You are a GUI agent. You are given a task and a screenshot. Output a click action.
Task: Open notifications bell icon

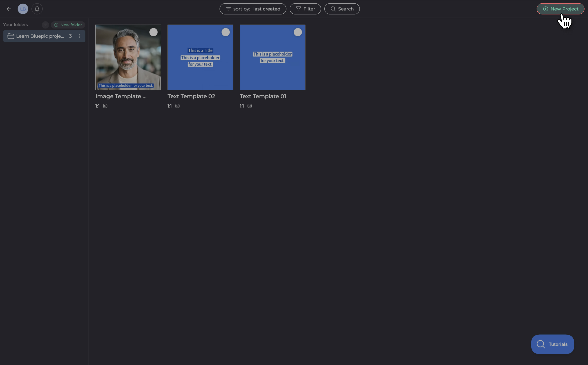pos(37,9)
